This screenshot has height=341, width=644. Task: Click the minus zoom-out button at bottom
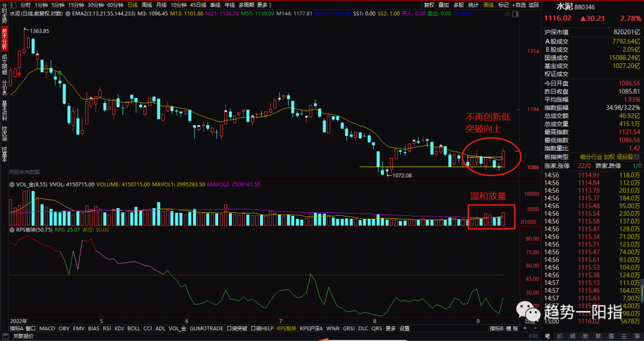tap(534, 328)
